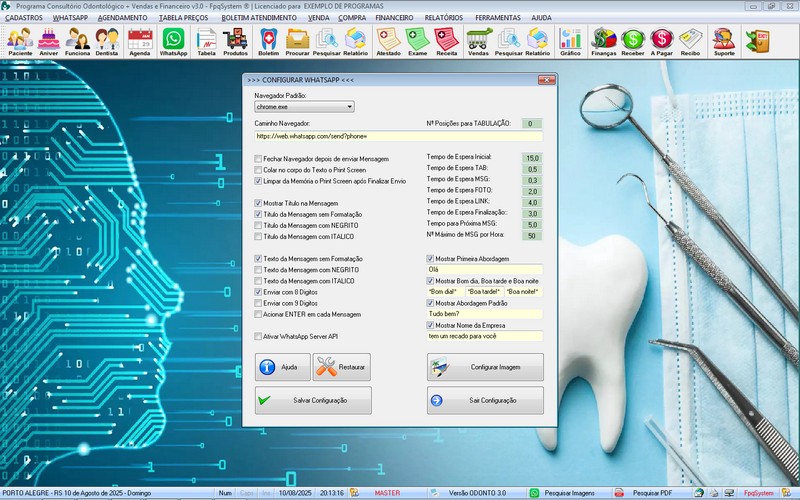Enable Ativar WhatsApp Server API checkbox
The height and width of the screenshot is (500, 800).
259,337
